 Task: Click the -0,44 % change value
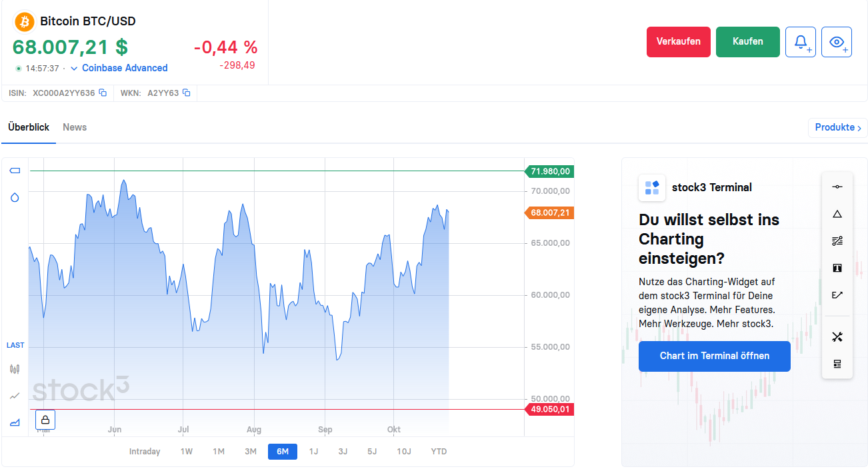tap(225, 47)
